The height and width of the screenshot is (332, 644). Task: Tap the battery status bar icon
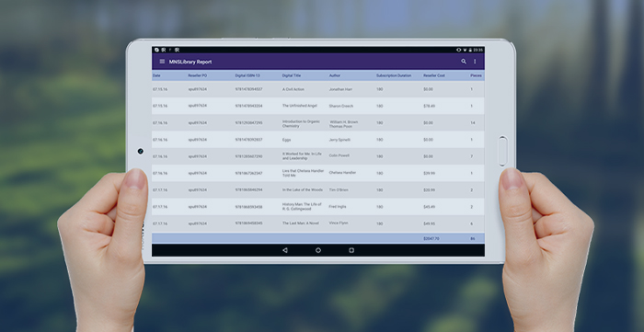(x=470, y=50)
